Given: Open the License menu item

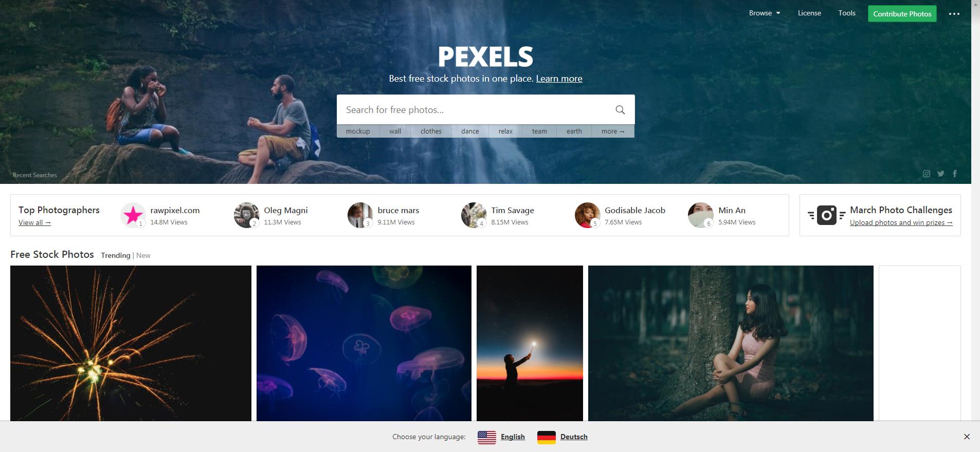Looking at the screenshot, I should pos(809,13).
